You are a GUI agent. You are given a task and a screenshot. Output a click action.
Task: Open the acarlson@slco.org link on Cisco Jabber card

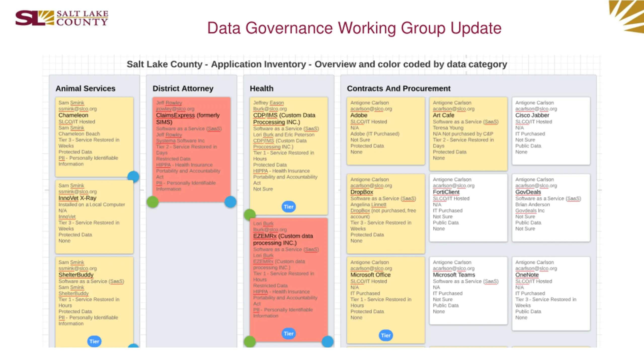click(536, 109)
